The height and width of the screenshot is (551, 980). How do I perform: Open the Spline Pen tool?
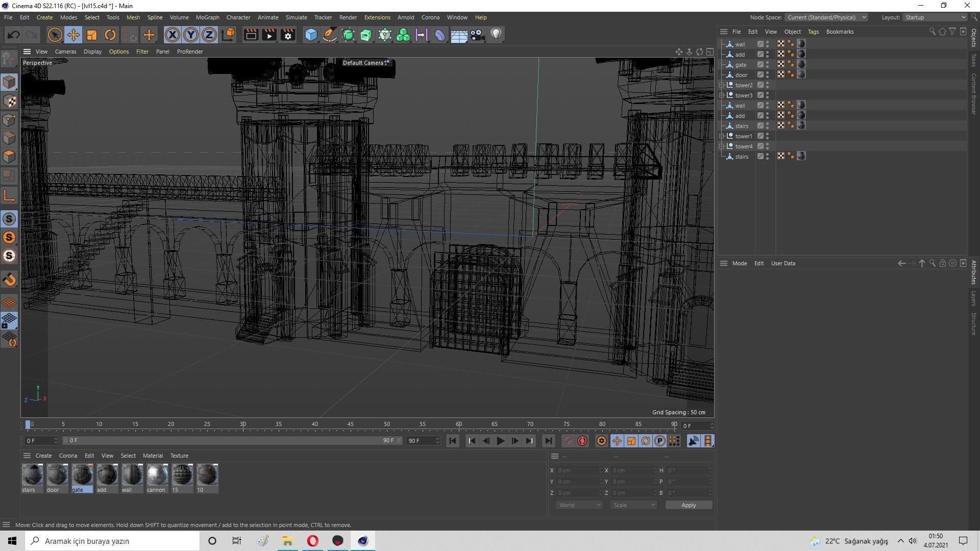click(330, 35)
